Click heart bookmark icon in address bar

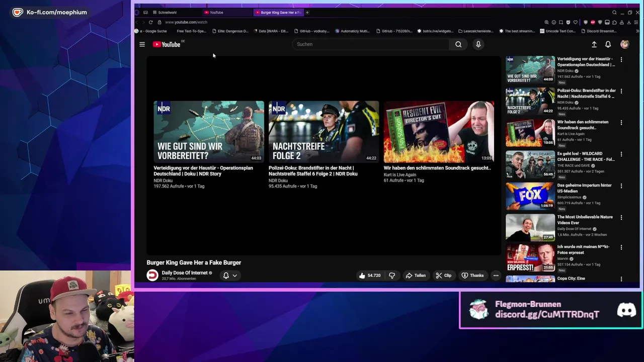coord(575,22)
